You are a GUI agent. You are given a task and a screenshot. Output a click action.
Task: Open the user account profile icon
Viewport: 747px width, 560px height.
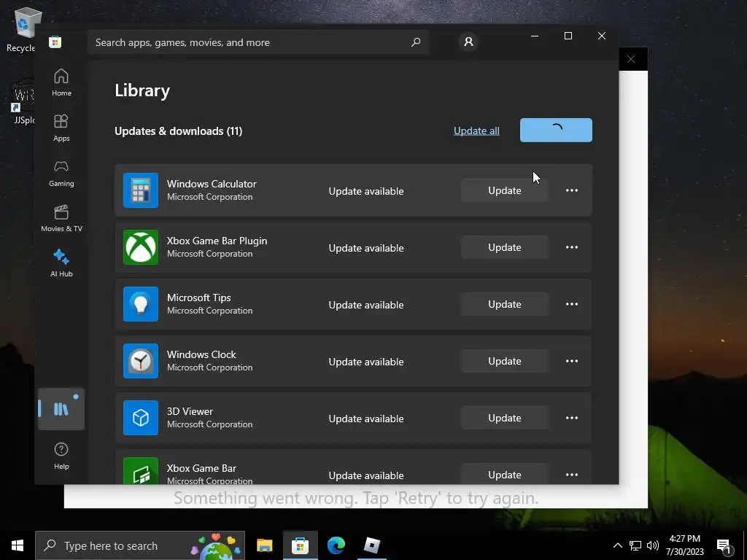pyautogui.click(x=469, y=42)
